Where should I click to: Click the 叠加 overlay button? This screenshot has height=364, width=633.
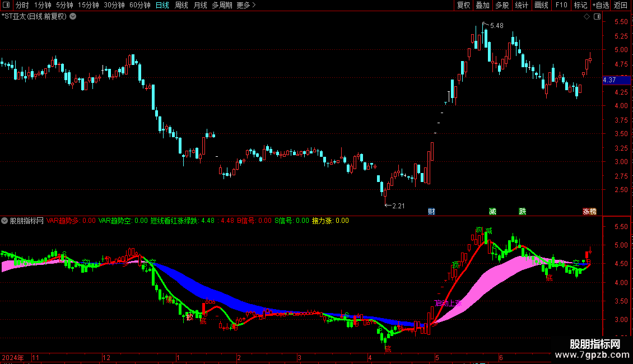click(x=483, y=5)
